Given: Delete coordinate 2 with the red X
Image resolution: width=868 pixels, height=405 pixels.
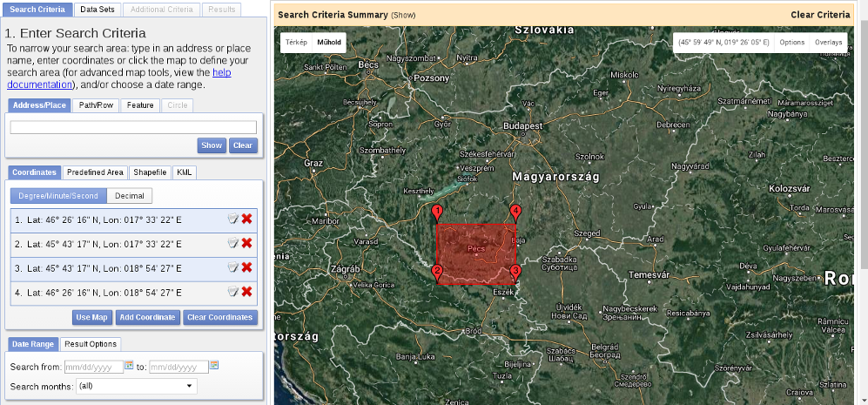Looking at the screenshot, I should [x=247, y=243].
